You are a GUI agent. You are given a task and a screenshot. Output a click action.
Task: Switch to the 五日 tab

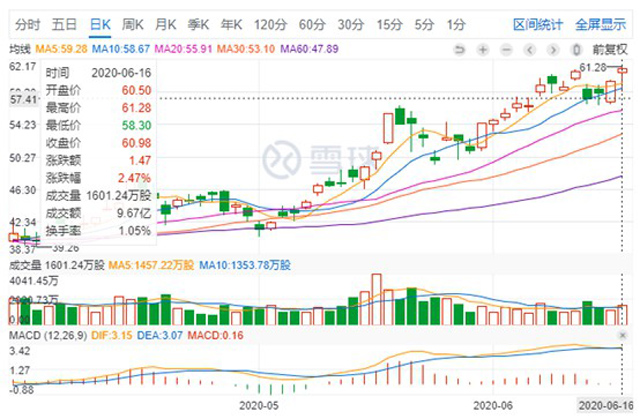pos(64,24)
